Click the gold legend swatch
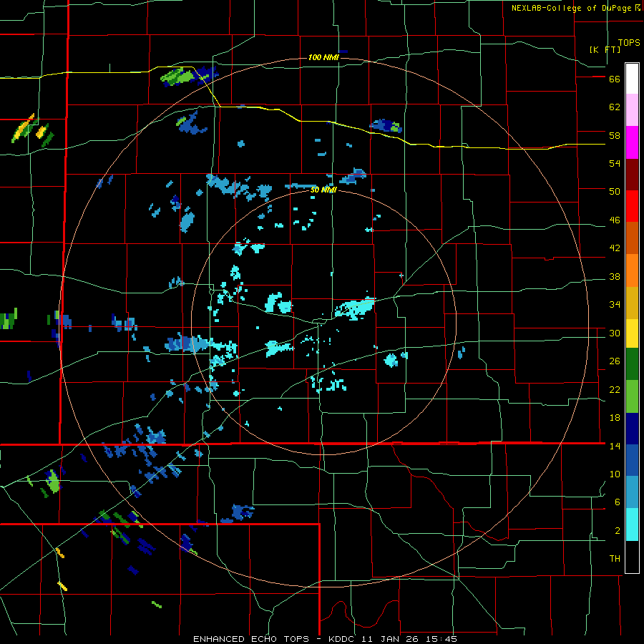 (x=632, y=303)
